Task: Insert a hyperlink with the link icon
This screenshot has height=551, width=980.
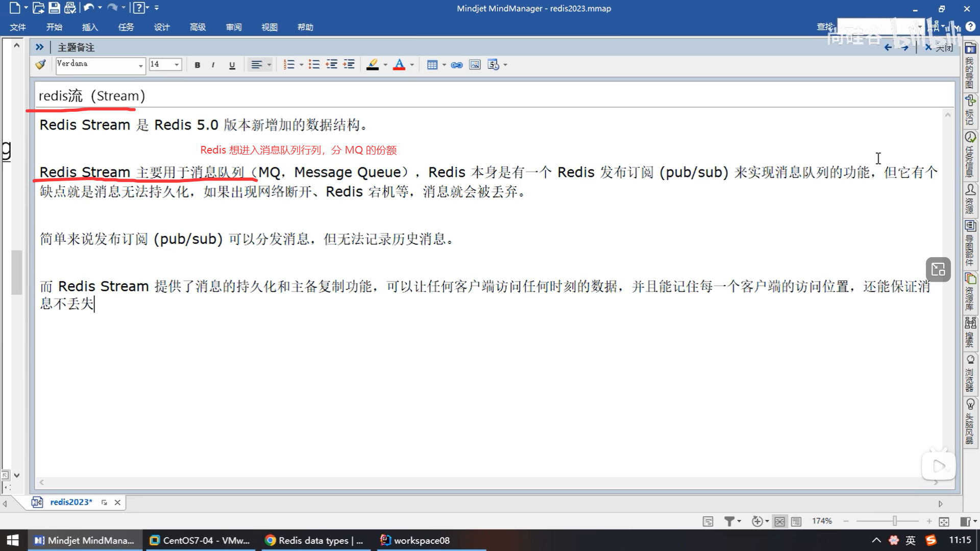Action: (x=457, y=65)
